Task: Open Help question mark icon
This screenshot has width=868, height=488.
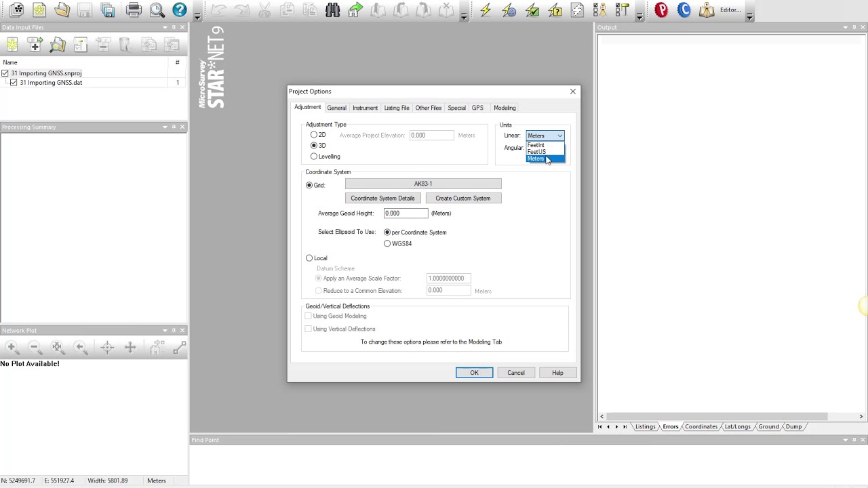Action: [180, 10]
